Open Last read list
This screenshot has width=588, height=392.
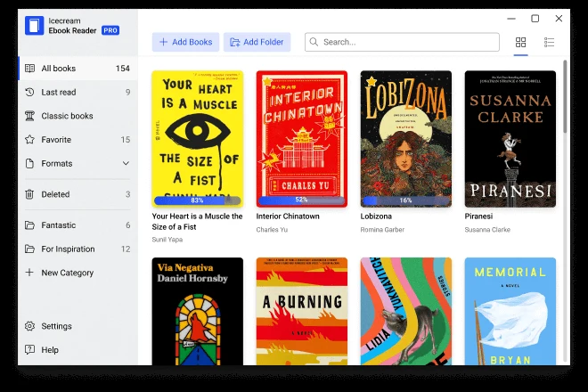click(x=78, y=92)
